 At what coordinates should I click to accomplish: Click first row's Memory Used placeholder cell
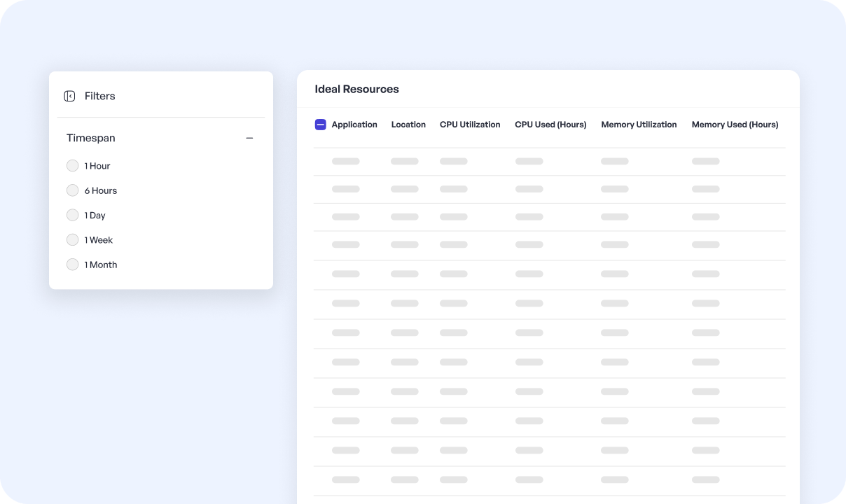tap(705, 161)
